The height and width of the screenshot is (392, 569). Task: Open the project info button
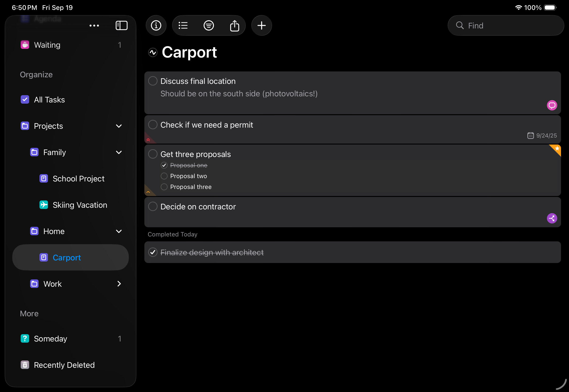pyautogui.click(x=156, y=26)
